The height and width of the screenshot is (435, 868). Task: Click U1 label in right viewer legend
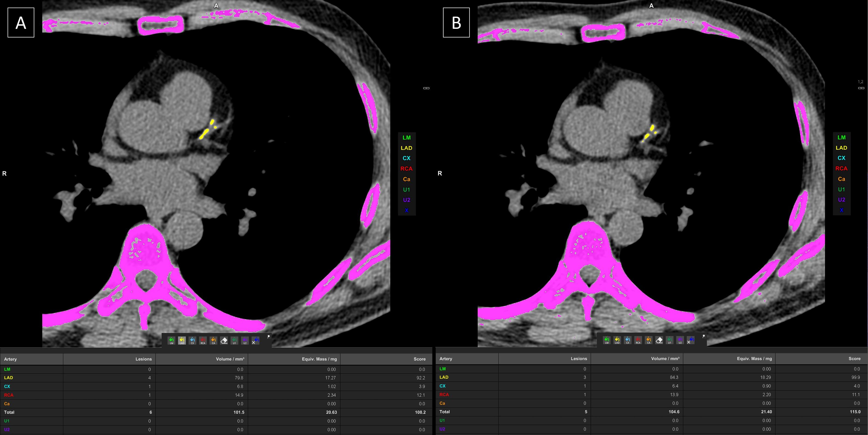coord(842,189)
